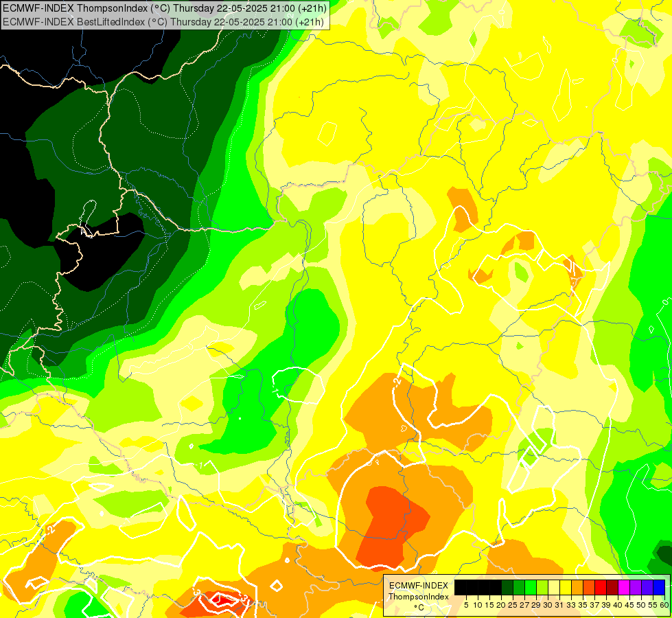Click the legend tick label '5'

(x=466, y=605)
